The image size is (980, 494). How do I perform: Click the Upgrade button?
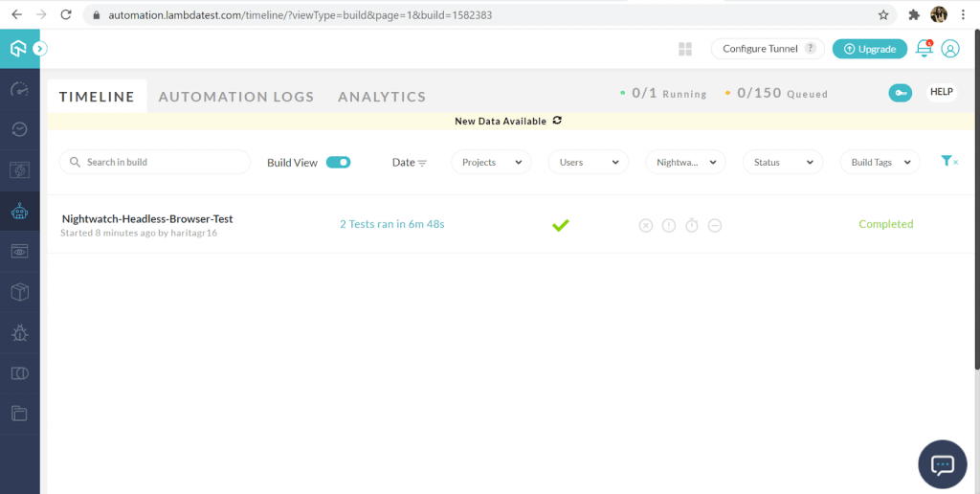pyautogui.click(x=869, y=49)
